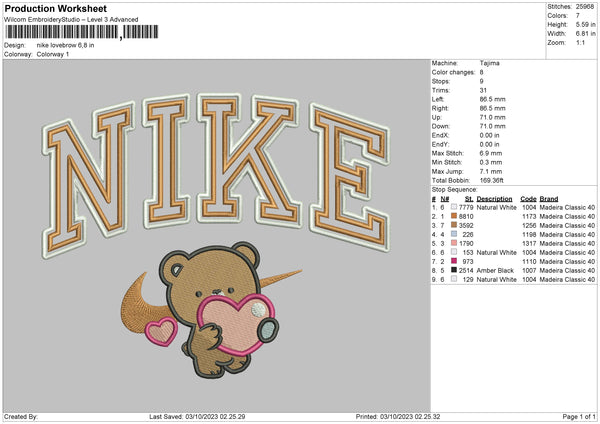Select the Max Stitch value 6.9 mm
This screenshot has height=424, width=600.
tap(491, 153)
